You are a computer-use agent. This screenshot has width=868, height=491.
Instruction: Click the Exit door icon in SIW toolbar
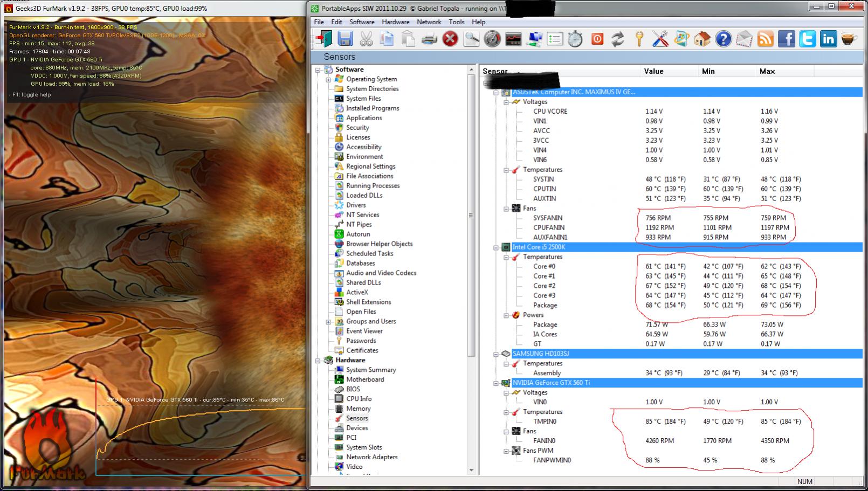325,39
